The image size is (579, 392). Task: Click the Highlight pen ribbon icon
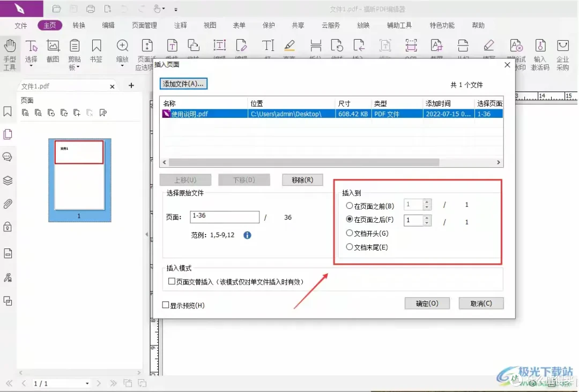pyautogui.click(x=289, y=46)
